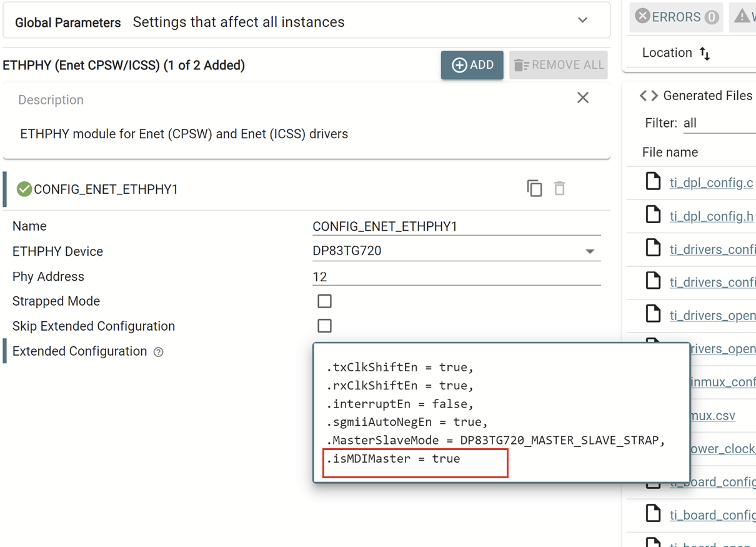This screenshot has height=547, width=756.
Task: Check the Skip Extended Configuration box
Action: coord(324,326)
